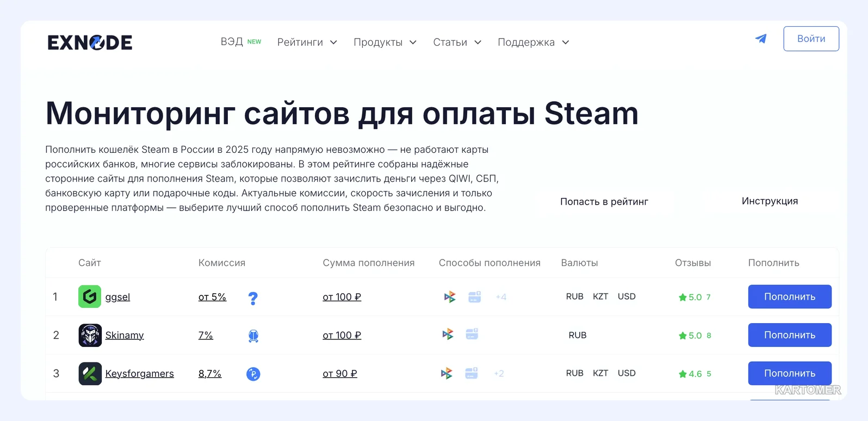Click the bank card icon in Skinamy row
Screen dimensions: 868x421
(472, 334)
